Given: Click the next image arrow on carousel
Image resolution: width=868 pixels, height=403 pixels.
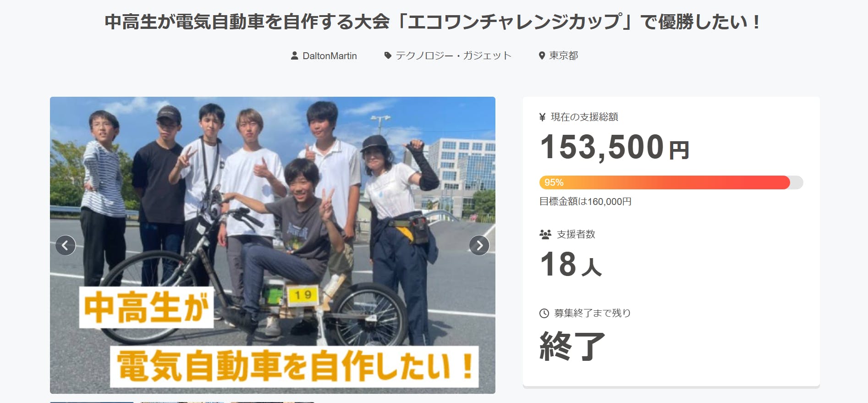Looking at the screenshot, I should click(x=479, y=245).
